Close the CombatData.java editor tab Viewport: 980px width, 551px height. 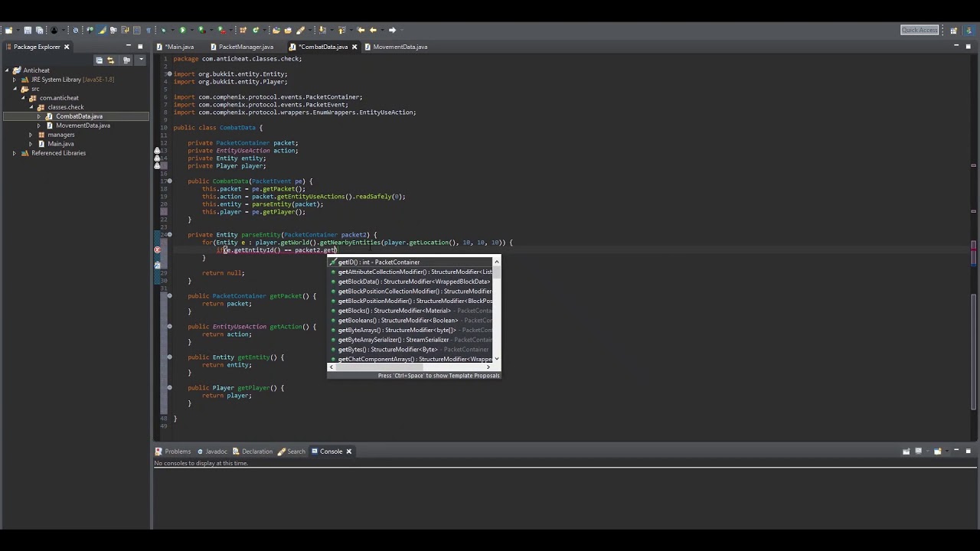click(354, 47)
